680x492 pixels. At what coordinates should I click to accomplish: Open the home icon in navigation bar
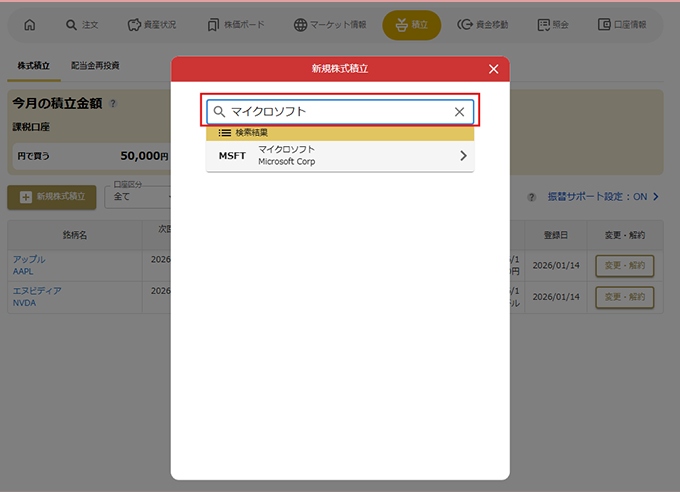click(29, 25)
